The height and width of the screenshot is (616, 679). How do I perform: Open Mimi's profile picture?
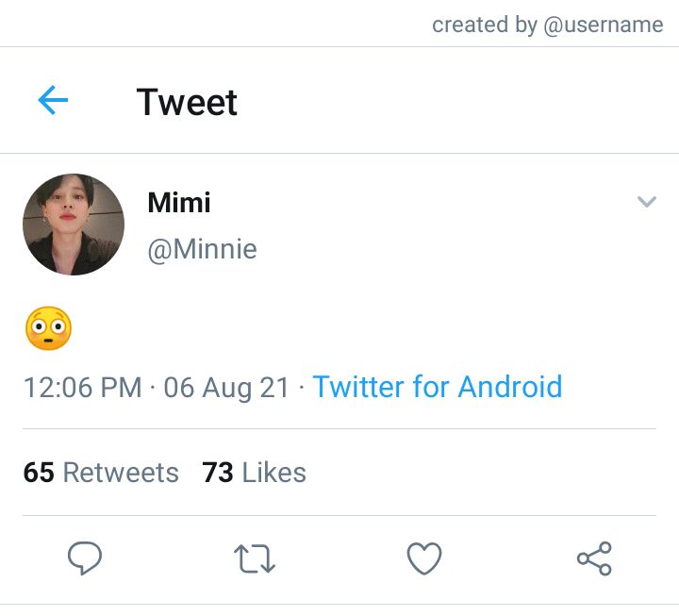point(74,225)
